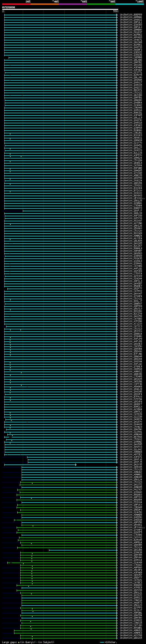Select hit UniRef100_Q5K124
146x644 pixels.
pos(131,480)
